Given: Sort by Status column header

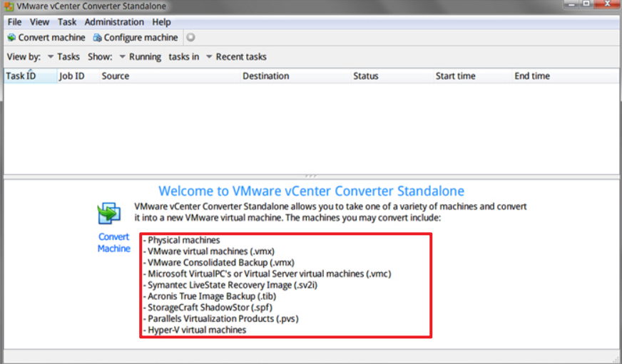Looking at the screenshot, I should pyautogui.click(x=392, y=76).
